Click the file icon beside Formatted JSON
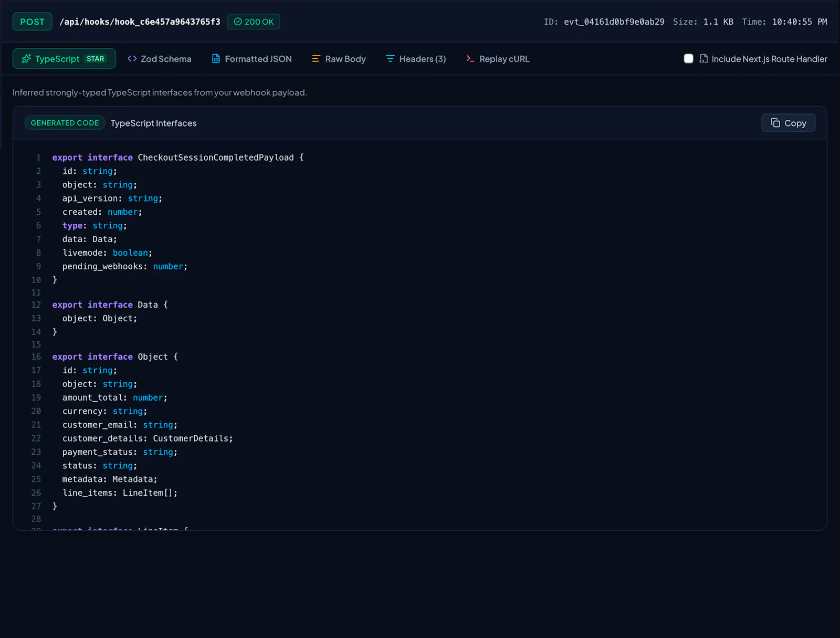Screen dimensions: 840x638 [216, 59]
